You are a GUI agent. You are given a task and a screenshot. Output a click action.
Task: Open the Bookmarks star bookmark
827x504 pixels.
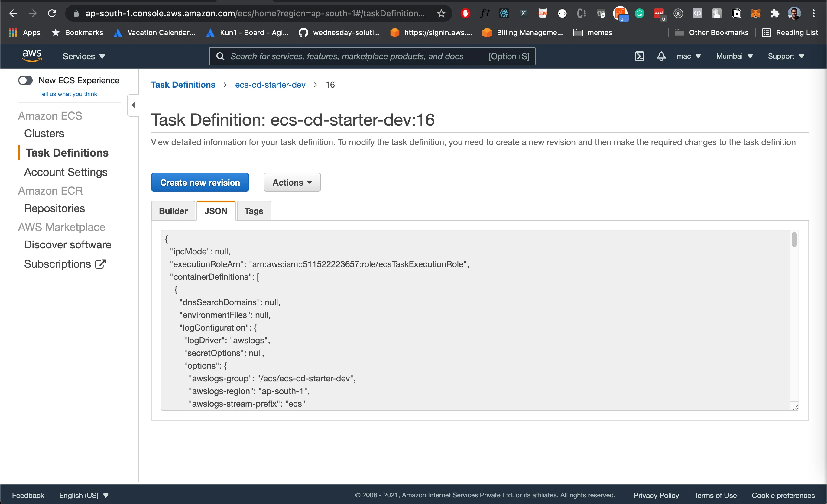click(77, 33)
